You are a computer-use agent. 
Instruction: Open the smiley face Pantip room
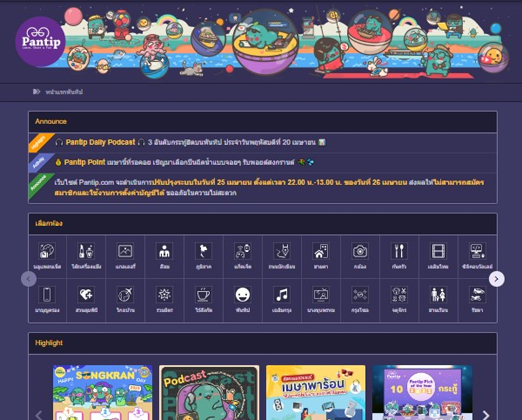coord(243,294)
